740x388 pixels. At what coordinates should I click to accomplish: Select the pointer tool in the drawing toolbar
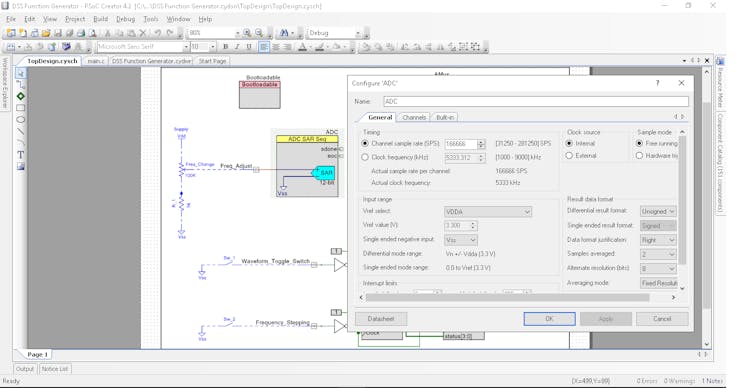click(x=21, y=73)
